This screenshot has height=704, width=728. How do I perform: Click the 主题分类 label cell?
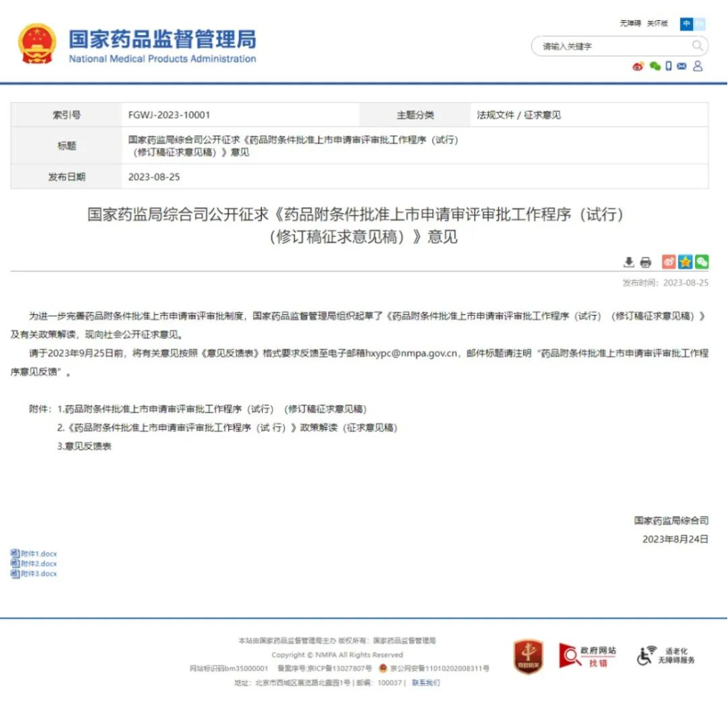[x=415, y=115]
